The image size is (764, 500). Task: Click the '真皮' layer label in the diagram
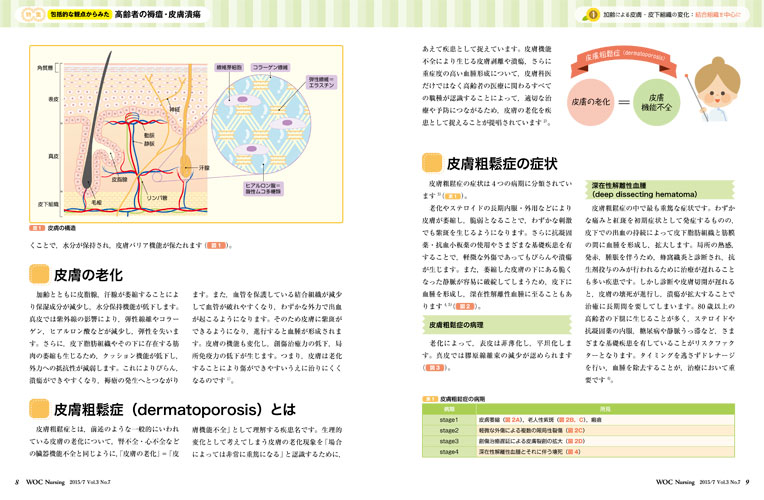(53, 156)
